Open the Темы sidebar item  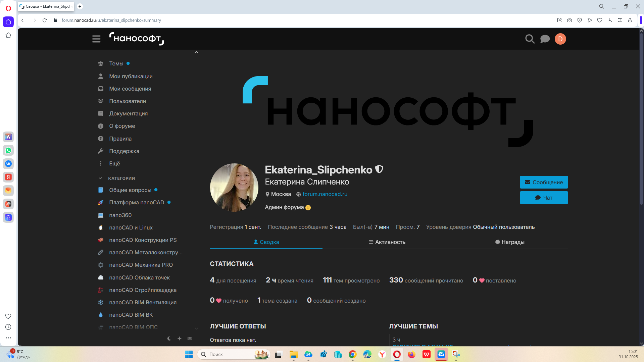tap(116, 63)
